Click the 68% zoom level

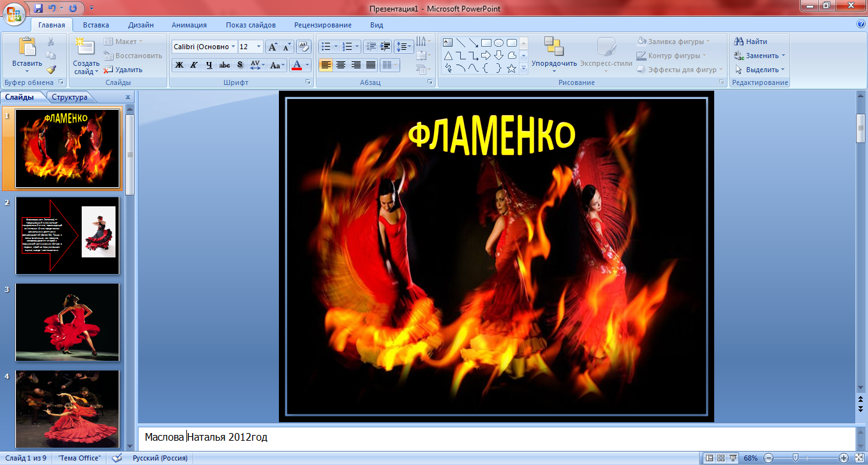[751, 458]
